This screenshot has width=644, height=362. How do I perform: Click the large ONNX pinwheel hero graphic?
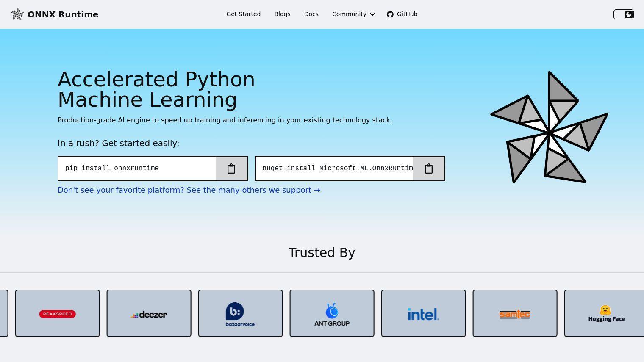(x=550, y=127)
